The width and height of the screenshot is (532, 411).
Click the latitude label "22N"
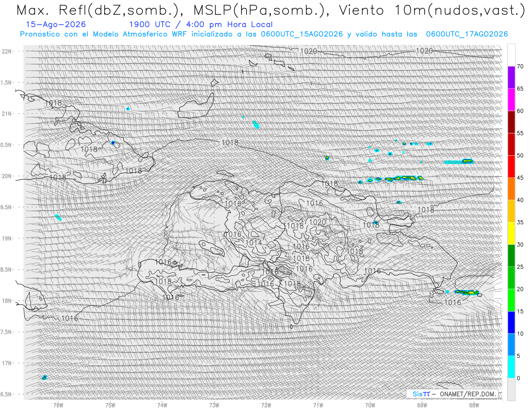click(7, 51)
